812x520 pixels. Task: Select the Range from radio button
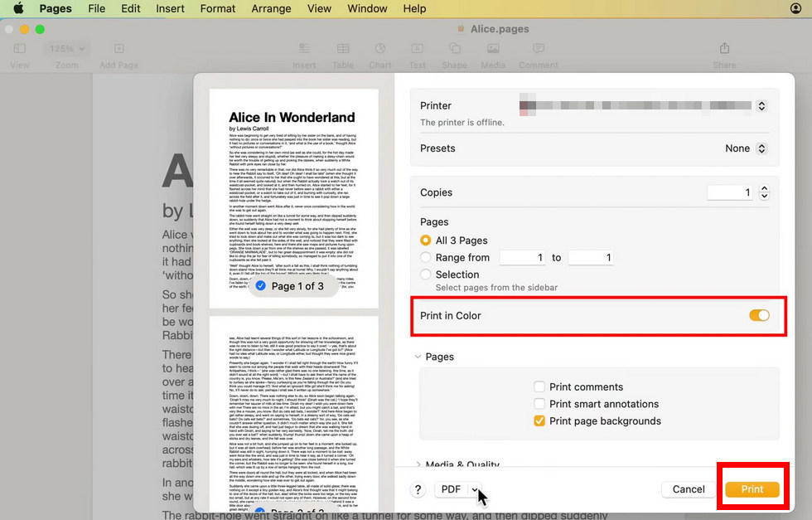click(x=426, y=257)
